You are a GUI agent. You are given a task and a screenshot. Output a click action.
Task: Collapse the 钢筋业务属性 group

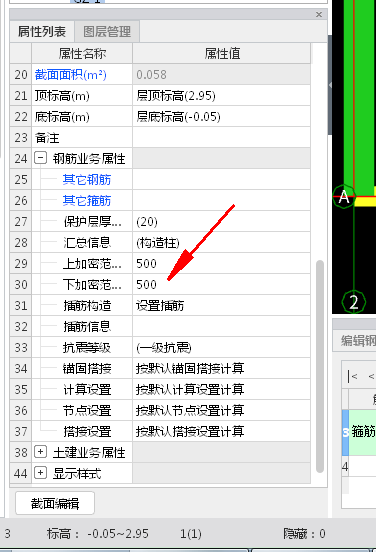point(40,158)
